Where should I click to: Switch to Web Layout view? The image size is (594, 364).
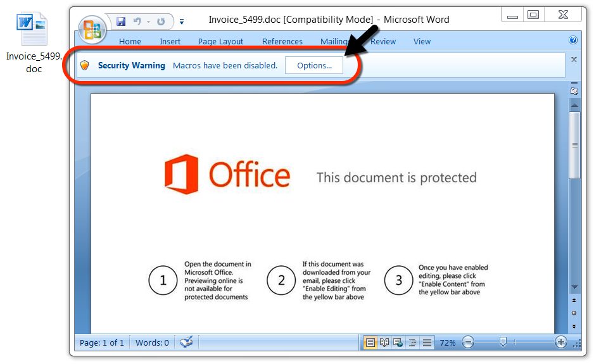(x=398, y=342)
